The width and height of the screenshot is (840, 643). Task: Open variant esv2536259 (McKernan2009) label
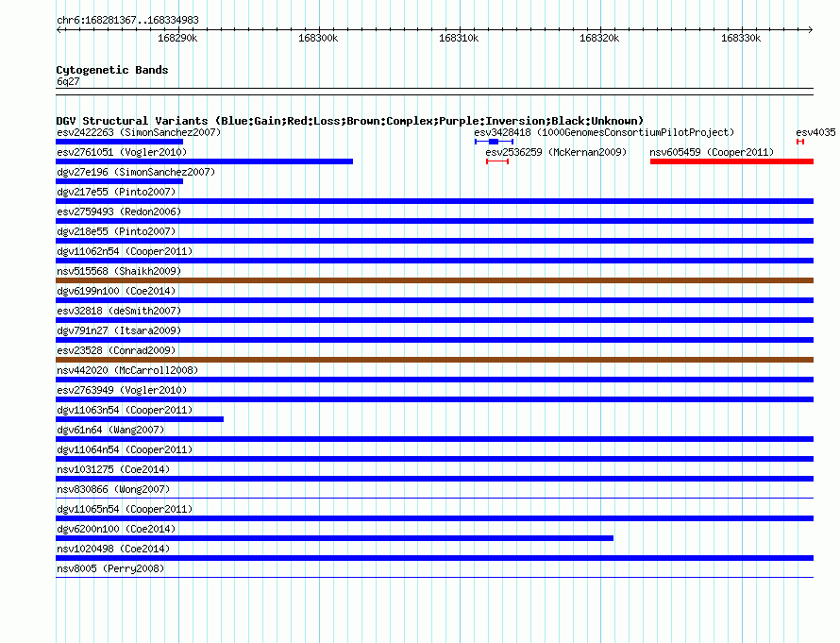(556, 152)
